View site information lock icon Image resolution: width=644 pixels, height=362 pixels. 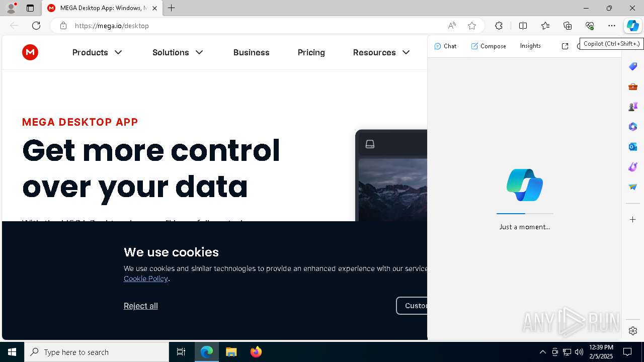click(63, 26)
